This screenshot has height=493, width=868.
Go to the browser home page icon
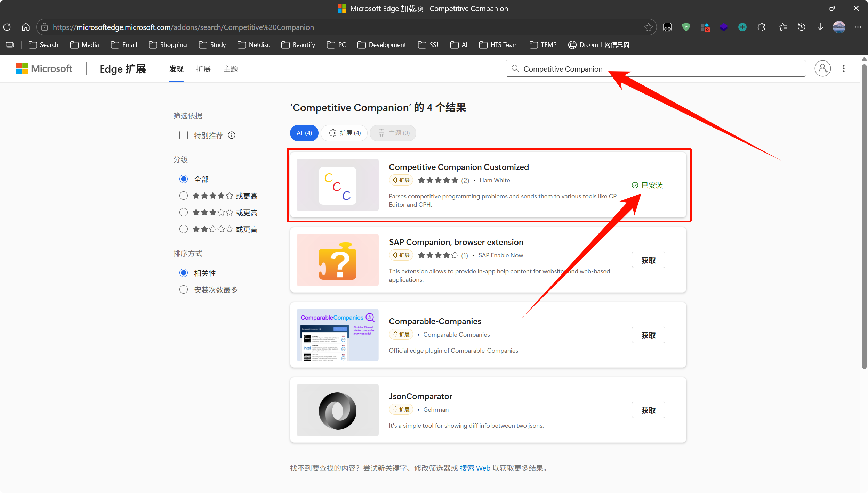pos(26,27)
